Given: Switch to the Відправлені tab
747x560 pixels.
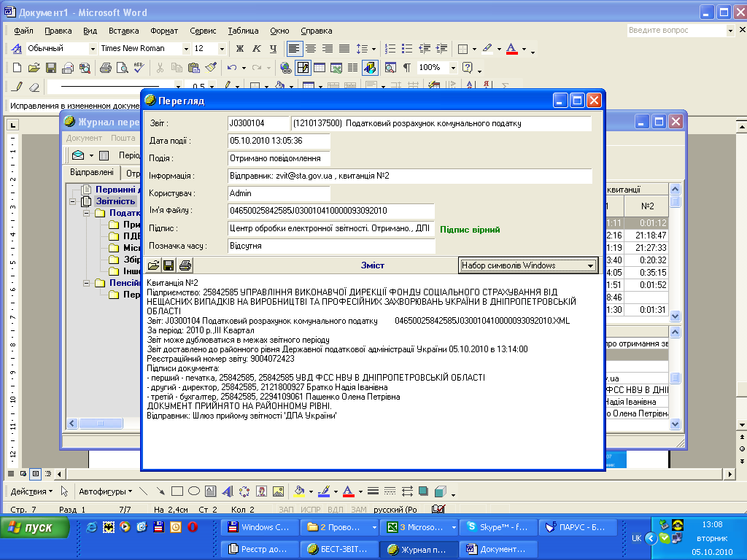Looking at the screenshot, I should point(91,173).
